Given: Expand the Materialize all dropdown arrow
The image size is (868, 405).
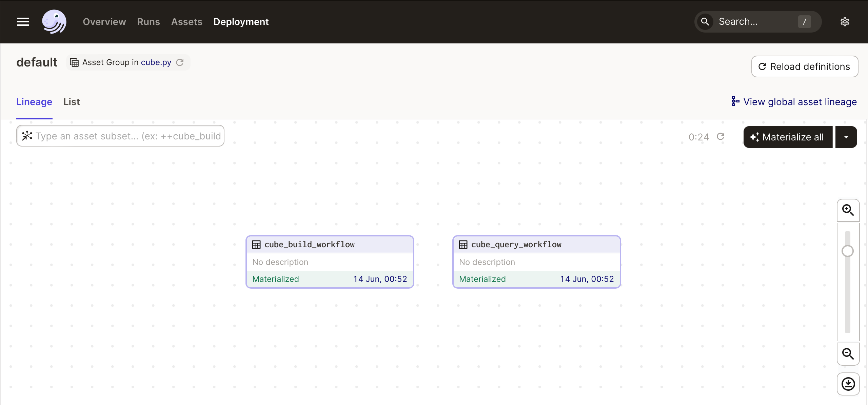Looking at the screenshot, I should pos(846,137).
